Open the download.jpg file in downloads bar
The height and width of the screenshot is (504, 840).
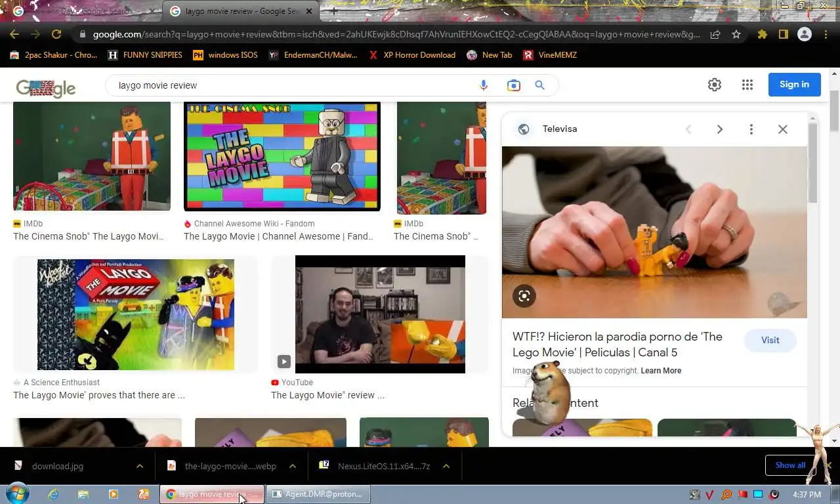tap(58, 466)
